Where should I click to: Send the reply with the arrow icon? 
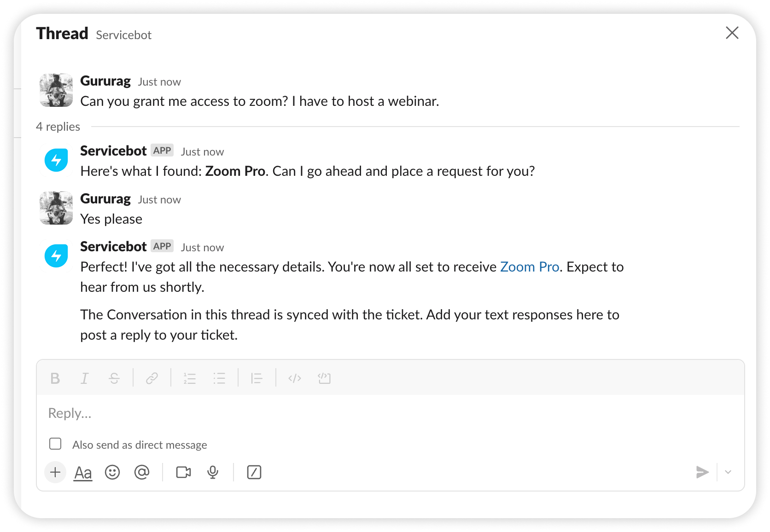702,472
